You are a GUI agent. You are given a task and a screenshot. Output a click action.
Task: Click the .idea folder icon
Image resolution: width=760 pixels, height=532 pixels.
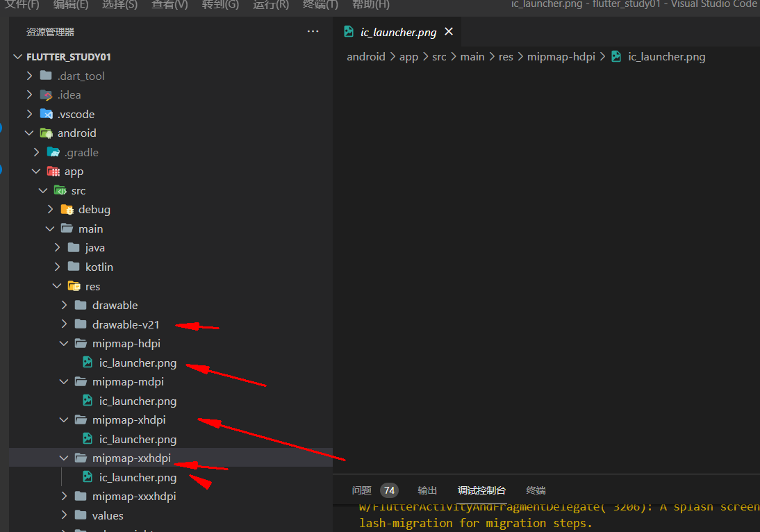click(x=46, y=94)
